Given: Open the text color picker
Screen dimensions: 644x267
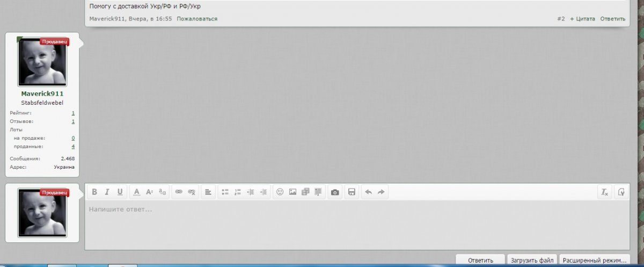Looking at the screenshot, I should tap(136, 192).
